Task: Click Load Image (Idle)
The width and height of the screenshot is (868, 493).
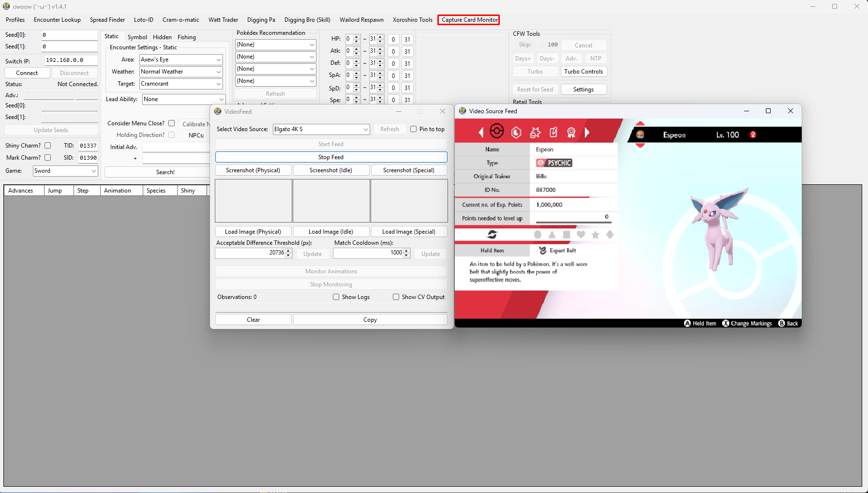Action: pyautogui.click(x=331, y=232)
